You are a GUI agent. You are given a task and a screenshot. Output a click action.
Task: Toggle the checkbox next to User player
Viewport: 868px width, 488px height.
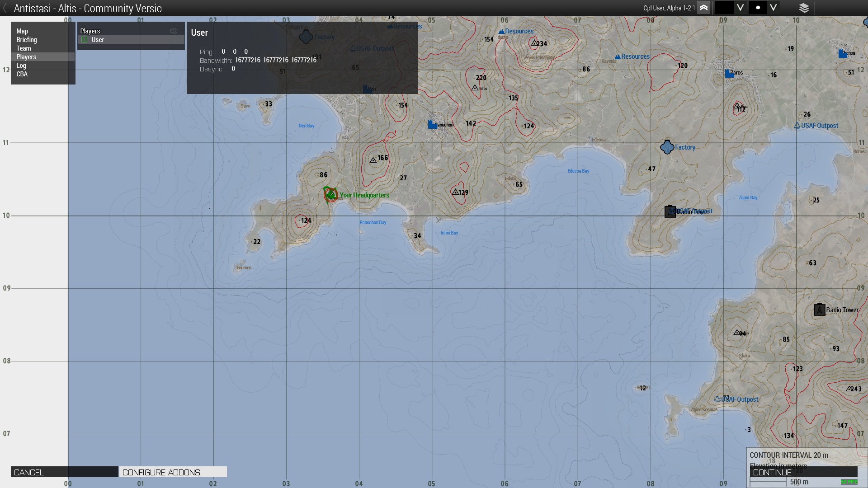(x=84, y=40)
